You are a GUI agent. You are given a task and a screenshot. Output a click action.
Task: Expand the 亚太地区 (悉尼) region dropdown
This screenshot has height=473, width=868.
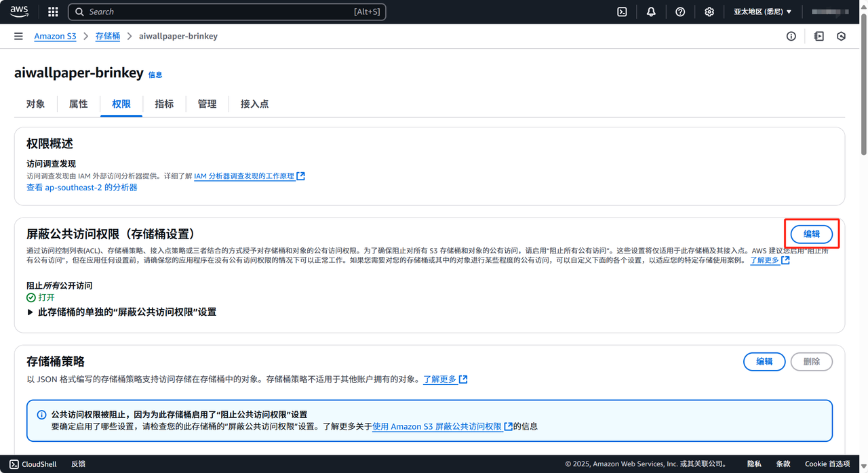(762, 12)
